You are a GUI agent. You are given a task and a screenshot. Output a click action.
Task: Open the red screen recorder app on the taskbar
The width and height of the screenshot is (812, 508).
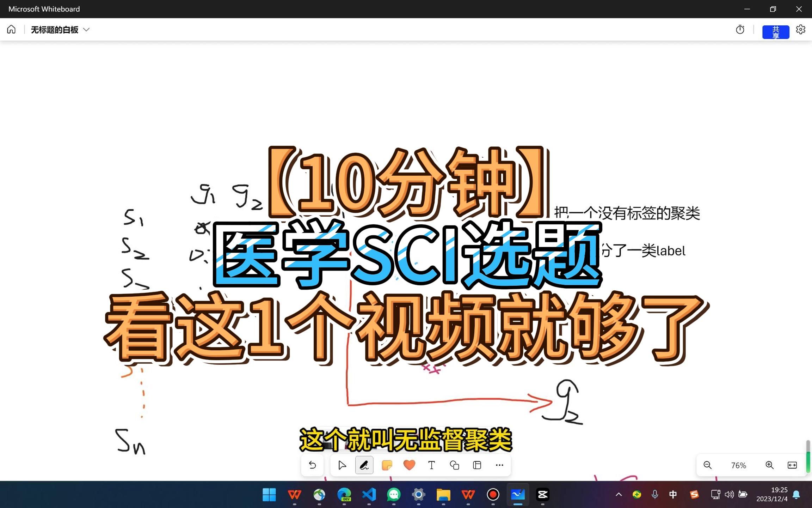click(493, 495)
